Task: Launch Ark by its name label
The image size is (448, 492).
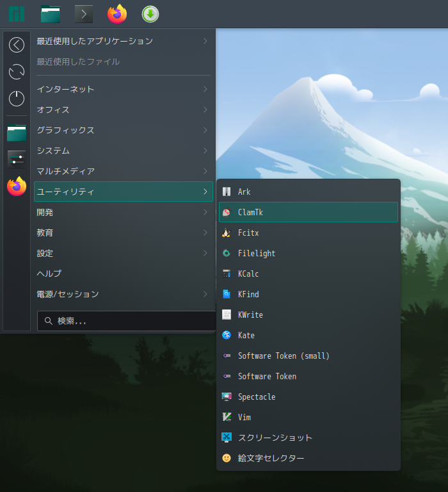Action: (x=244, y=192)
